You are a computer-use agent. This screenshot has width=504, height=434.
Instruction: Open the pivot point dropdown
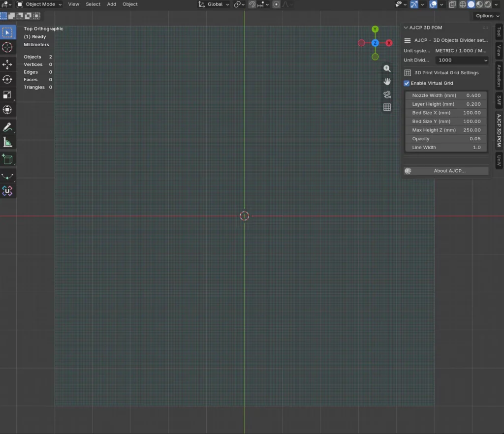click(x=240, y=4)
